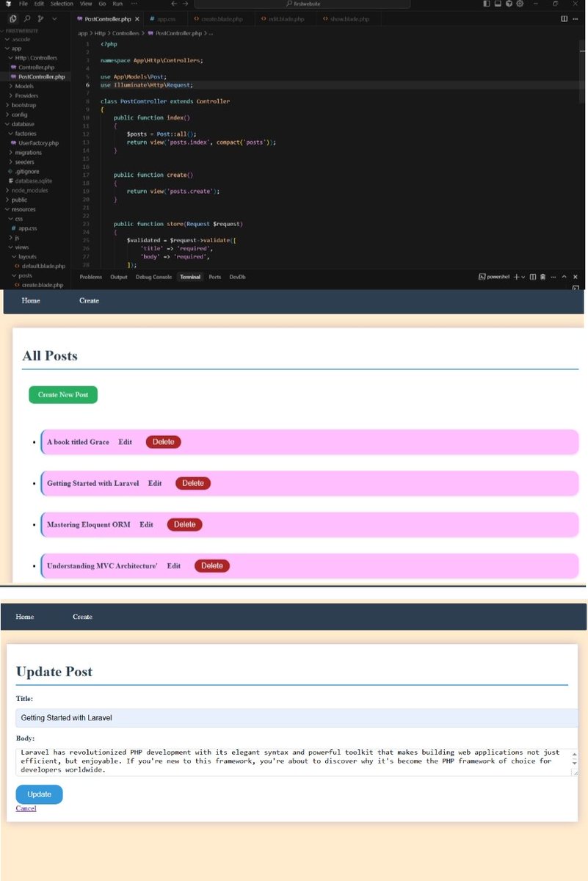Click the Create New Post button
Image resolution: width=588 pixels, height=881 pixels.
[x=63, y=395]
